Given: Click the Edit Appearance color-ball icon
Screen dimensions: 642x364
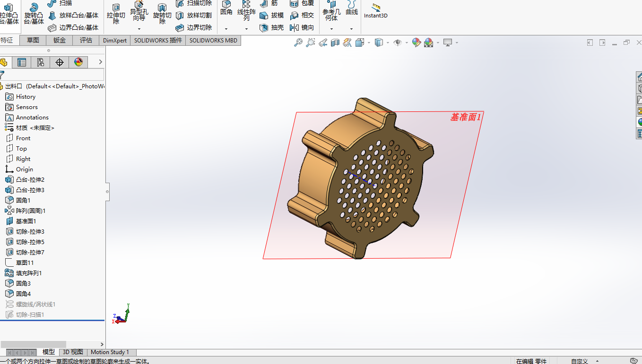Looking at the screenshot, I should 416,43.
